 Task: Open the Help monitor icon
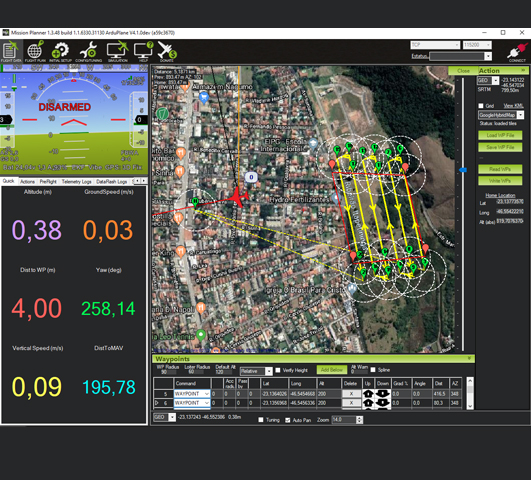(x=143, y=51)
